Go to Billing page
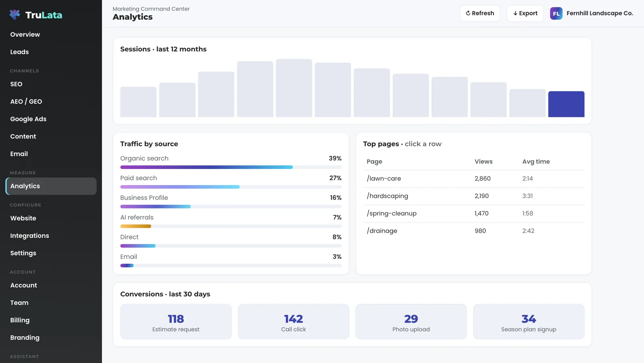 [x=51, y=320]
